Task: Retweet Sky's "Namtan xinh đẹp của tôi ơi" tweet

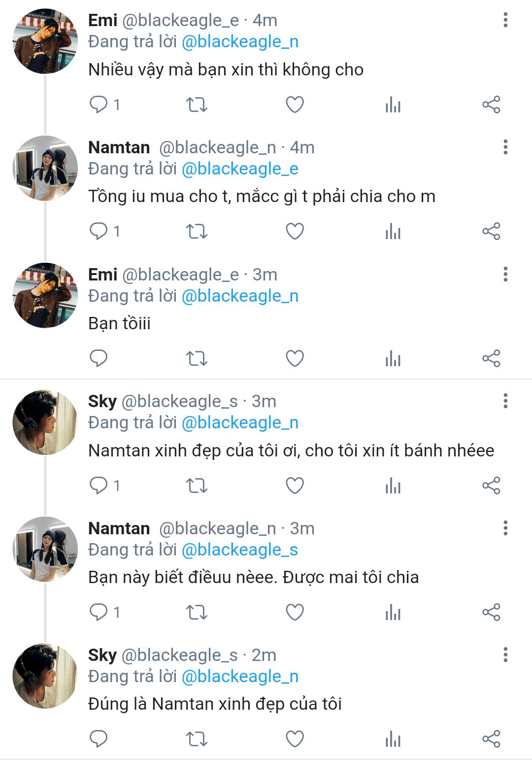Action: 197,485
